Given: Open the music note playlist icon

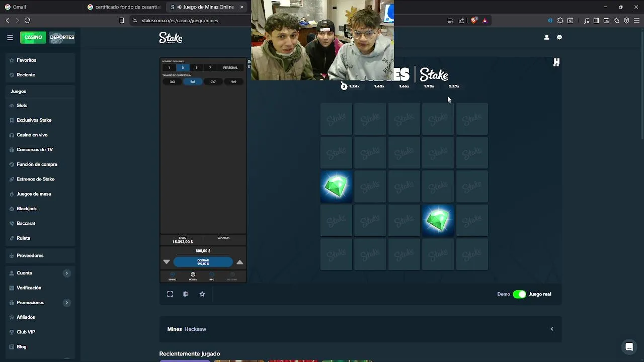Looking at the screenshot, I should pos(586,21).
